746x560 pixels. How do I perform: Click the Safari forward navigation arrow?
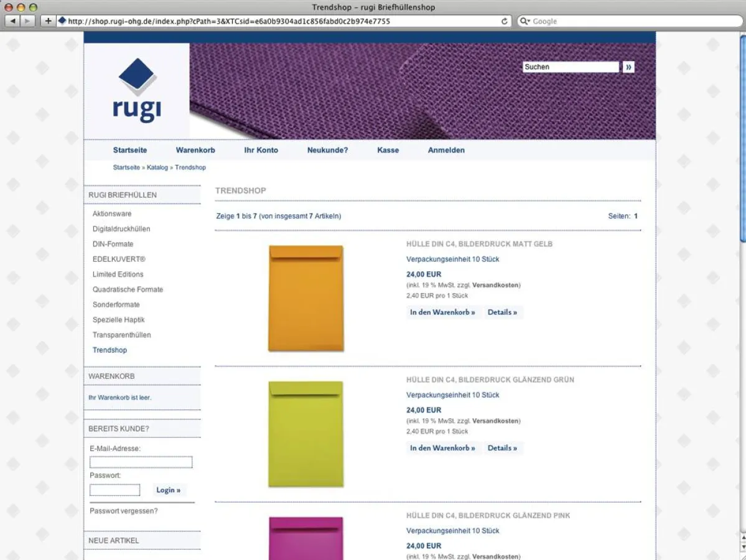pyautogui.click(x=26, y=21)
